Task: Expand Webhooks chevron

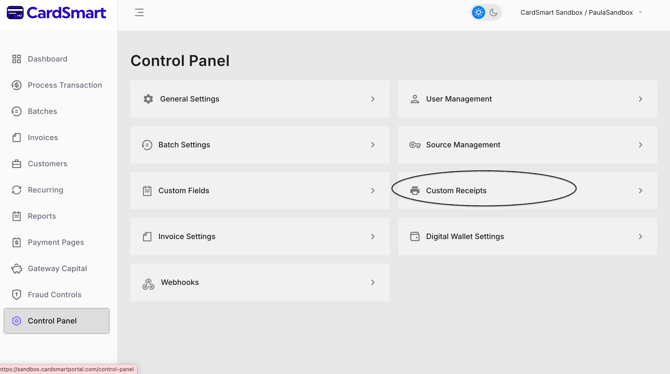Action: tap(373, 282)
